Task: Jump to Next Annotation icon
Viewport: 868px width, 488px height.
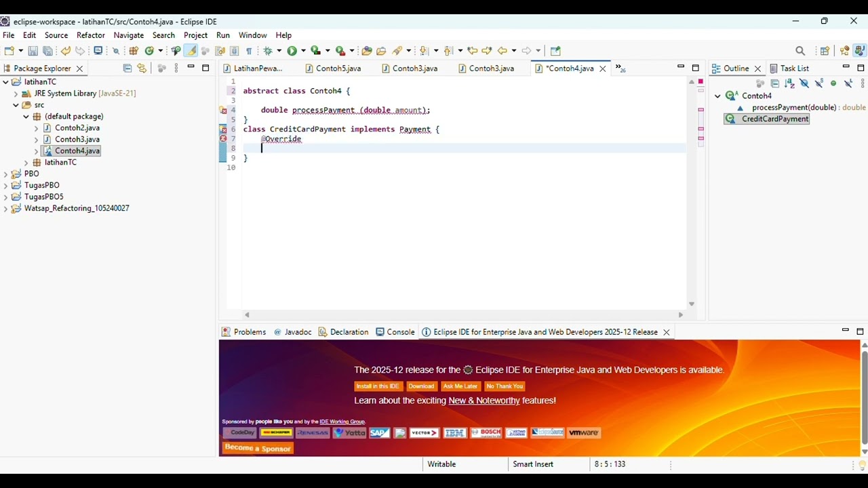Action: point(423,51)
